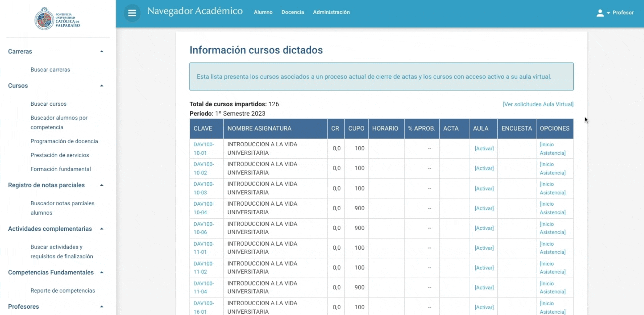
Task: Collapse Actividades complementarias section
Action: (x=102, y=229)
